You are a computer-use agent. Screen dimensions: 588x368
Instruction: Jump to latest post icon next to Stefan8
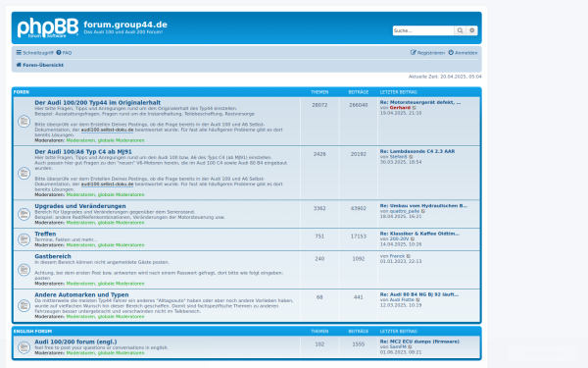(x=411, y=157)
